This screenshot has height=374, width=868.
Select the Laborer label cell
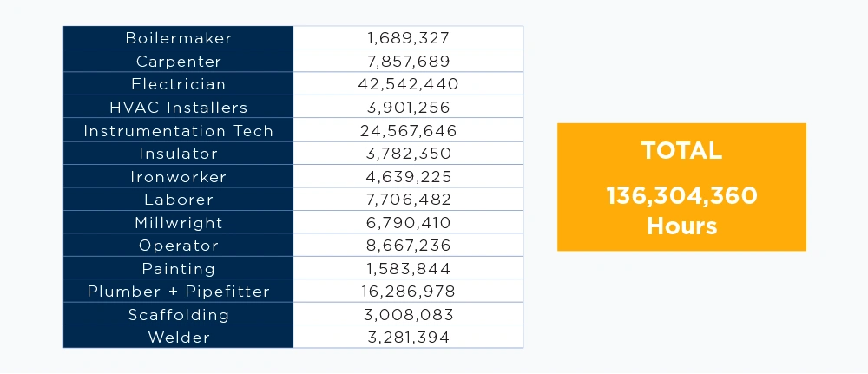point(178,200)
